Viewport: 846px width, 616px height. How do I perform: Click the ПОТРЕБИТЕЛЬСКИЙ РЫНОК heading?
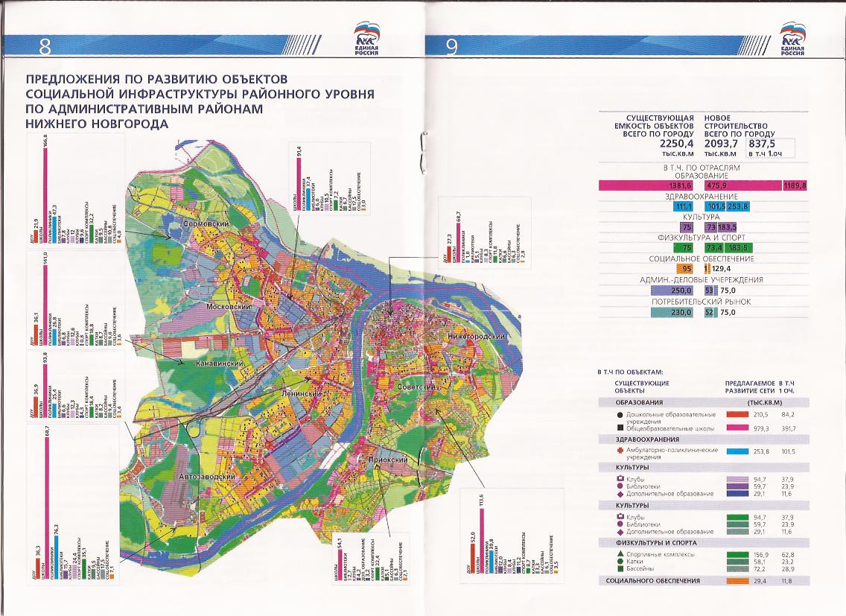[x=702, y=301]
